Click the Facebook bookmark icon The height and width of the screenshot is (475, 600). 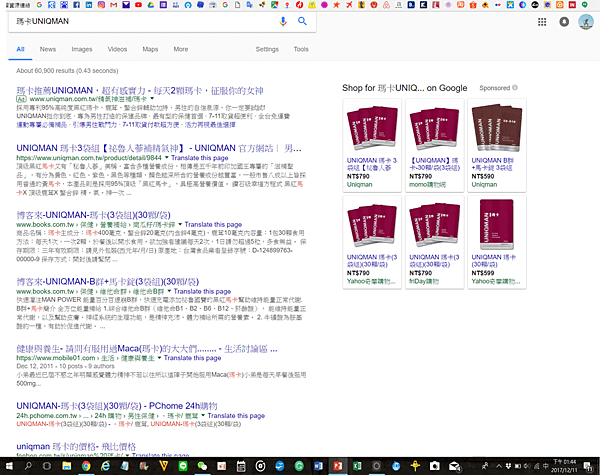coord(77,5)
